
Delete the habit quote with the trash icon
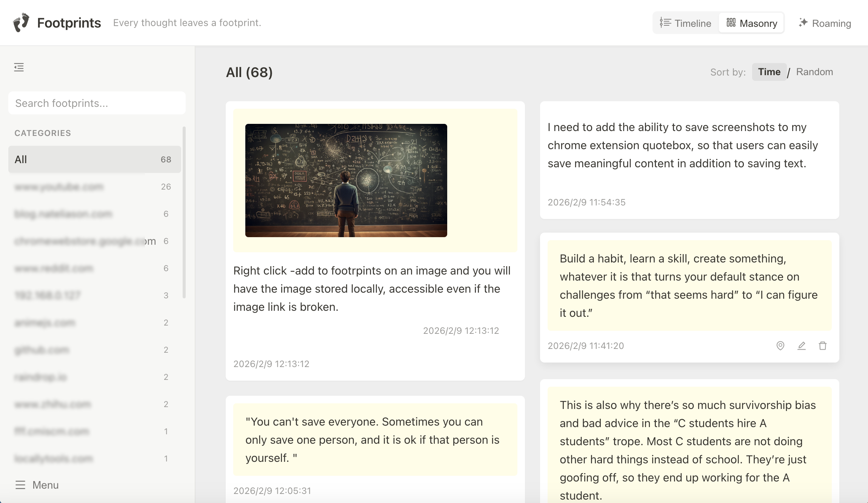point(823,346)
